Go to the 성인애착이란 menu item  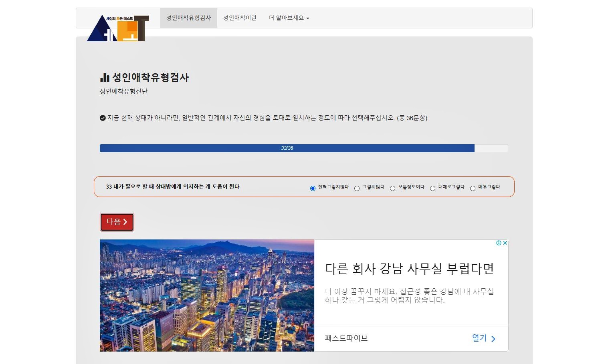pyautogui.click(x=240, y=18)
